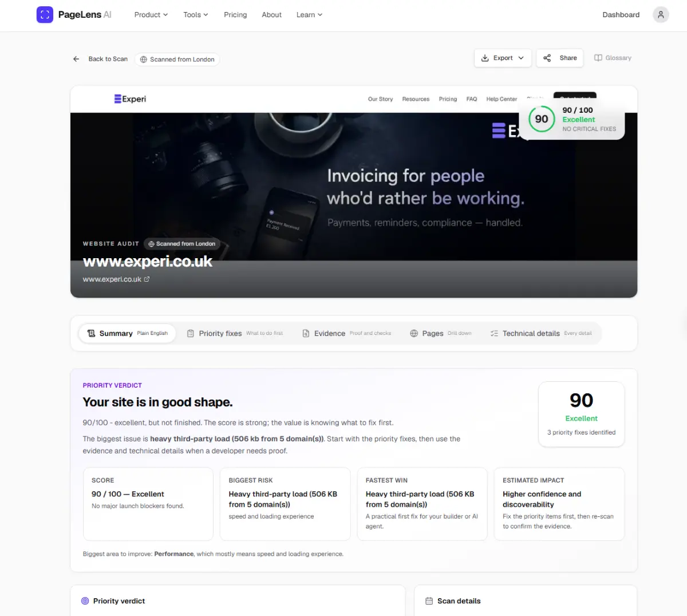Viewport: 687px width, 616px height.
Task: Click the Back to Scan link
Action: coord(100,59)
